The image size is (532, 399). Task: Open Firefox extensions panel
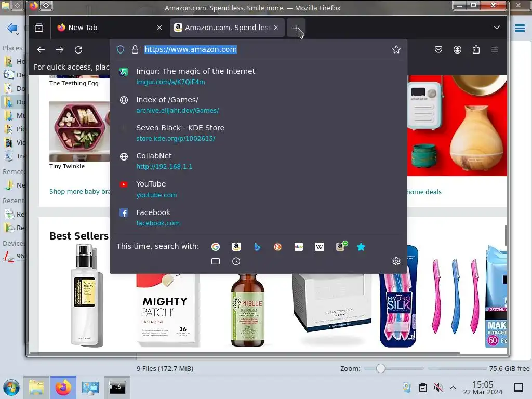click(476, 49)
